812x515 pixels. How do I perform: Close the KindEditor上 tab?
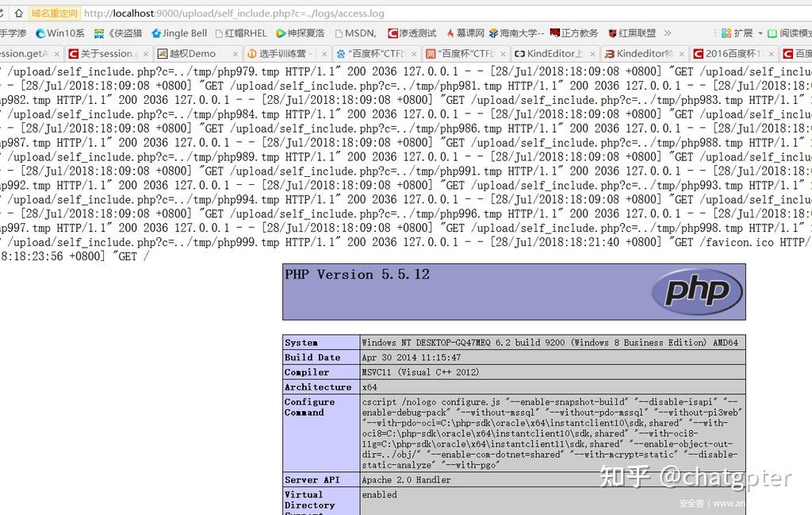[x=592, y=54]
